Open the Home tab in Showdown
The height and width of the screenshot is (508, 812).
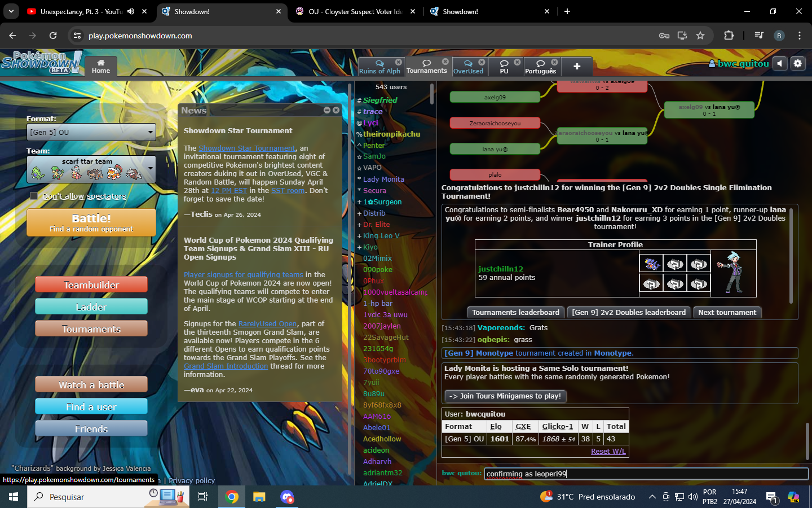point(101,67)
